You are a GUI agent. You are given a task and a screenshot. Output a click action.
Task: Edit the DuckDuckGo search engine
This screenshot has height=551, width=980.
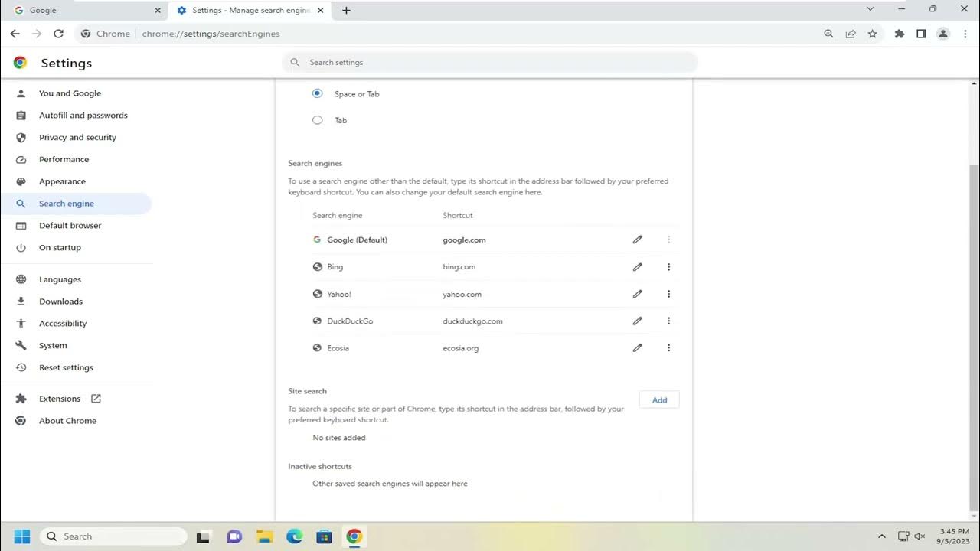pos(637,321)
